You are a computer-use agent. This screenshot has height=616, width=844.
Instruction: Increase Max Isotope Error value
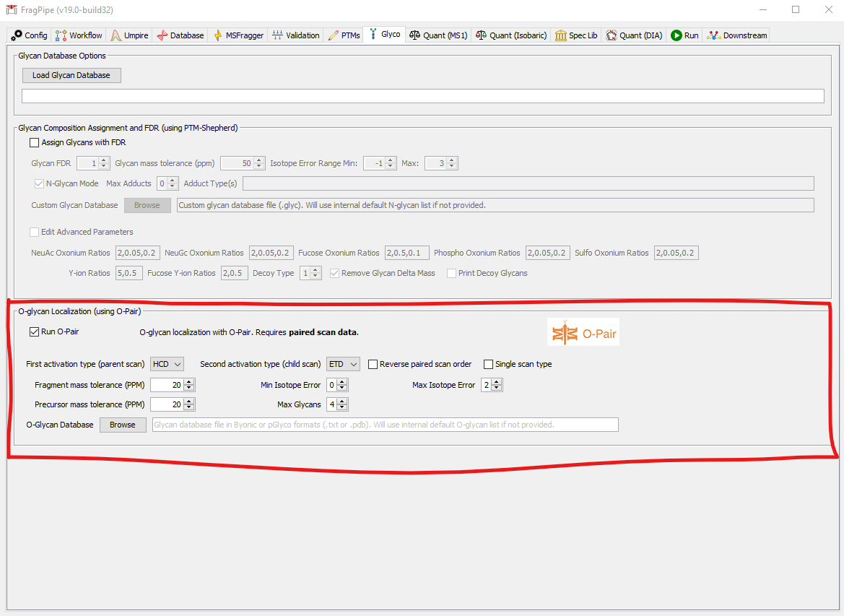point(497,382)
